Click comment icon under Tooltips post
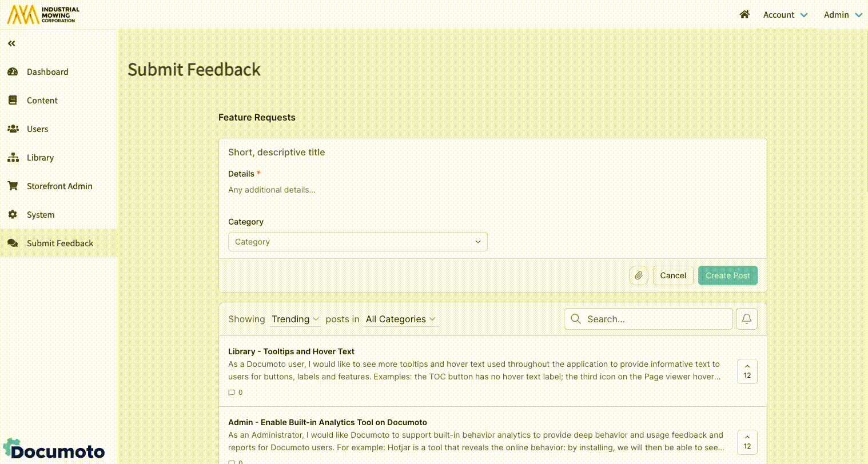The image size is (868, 464). 232,393
